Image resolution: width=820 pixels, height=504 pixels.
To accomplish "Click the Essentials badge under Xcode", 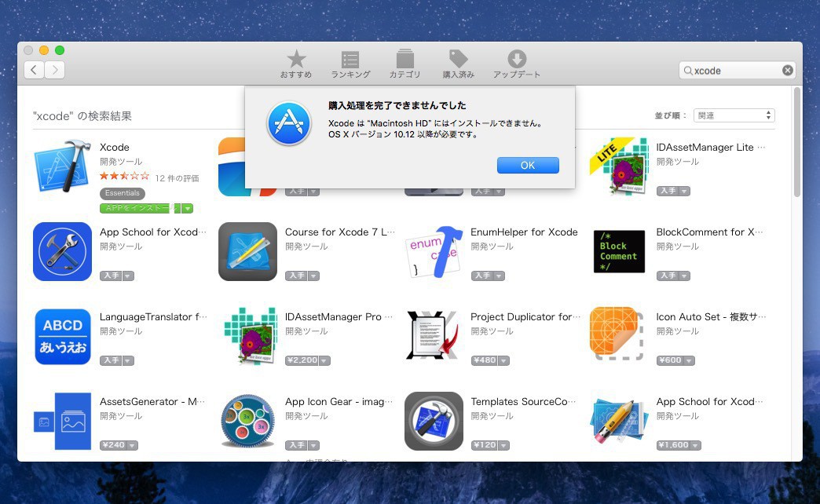I will pyautogui.click(x=123, y=193).
